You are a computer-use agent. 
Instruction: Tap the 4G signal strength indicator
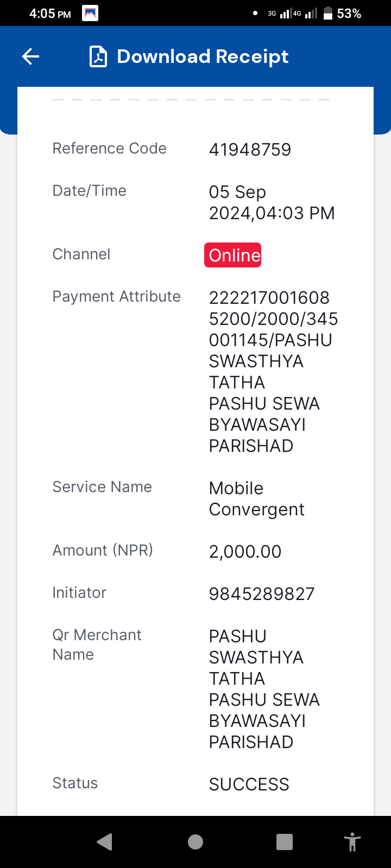click(x=305, y=14)
